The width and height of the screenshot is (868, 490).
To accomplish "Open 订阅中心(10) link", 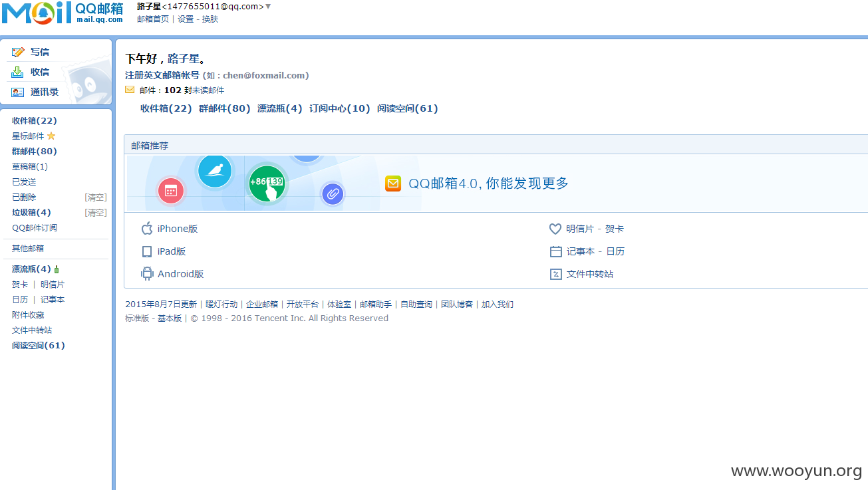I will (x=340, y=108).
